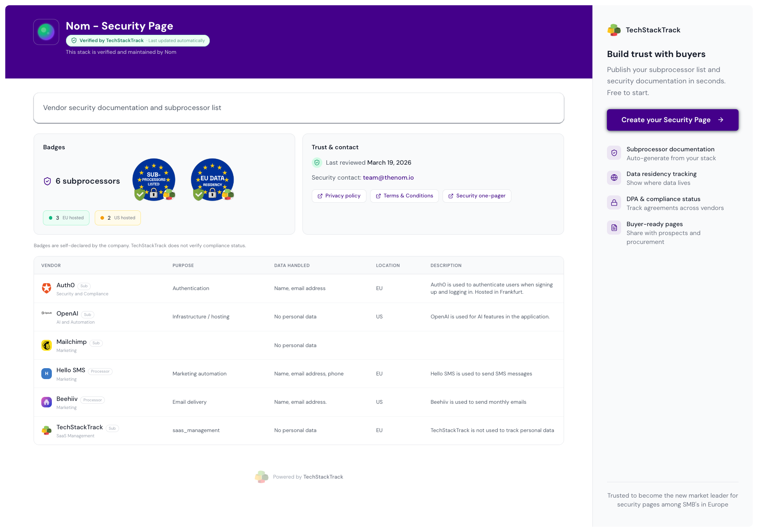This screenshot has height=532, width=758.
Task: Open the Terms & Conditions link
Action: tap(404, 196)
